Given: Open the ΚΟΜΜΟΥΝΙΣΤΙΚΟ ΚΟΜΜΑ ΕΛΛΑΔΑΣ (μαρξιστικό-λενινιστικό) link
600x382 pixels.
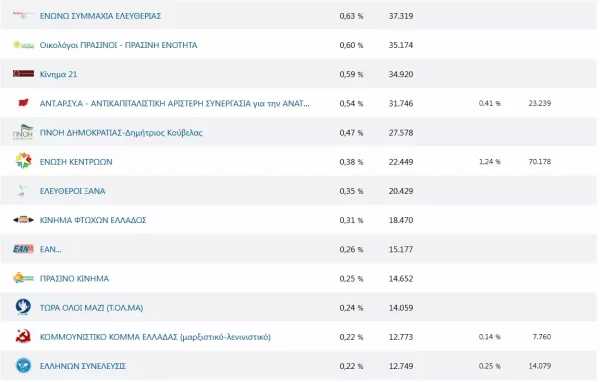Looking at the screenshot, I should [x=155, y=337].
